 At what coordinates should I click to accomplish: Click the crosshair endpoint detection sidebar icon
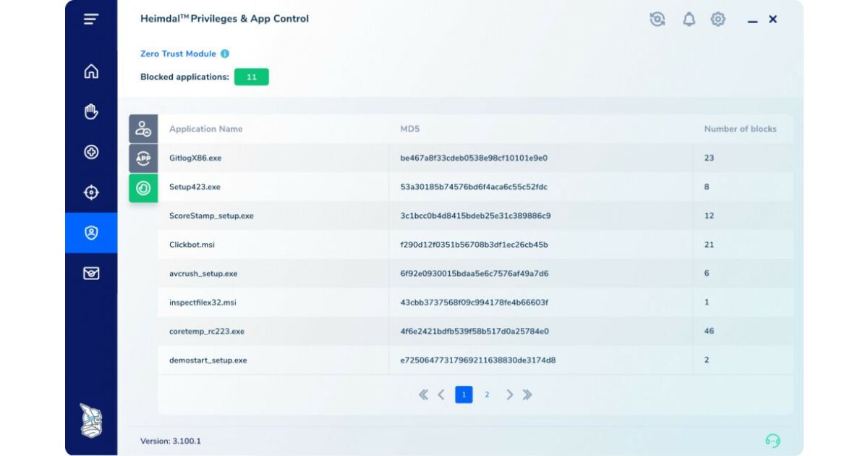tap(91, 193)
